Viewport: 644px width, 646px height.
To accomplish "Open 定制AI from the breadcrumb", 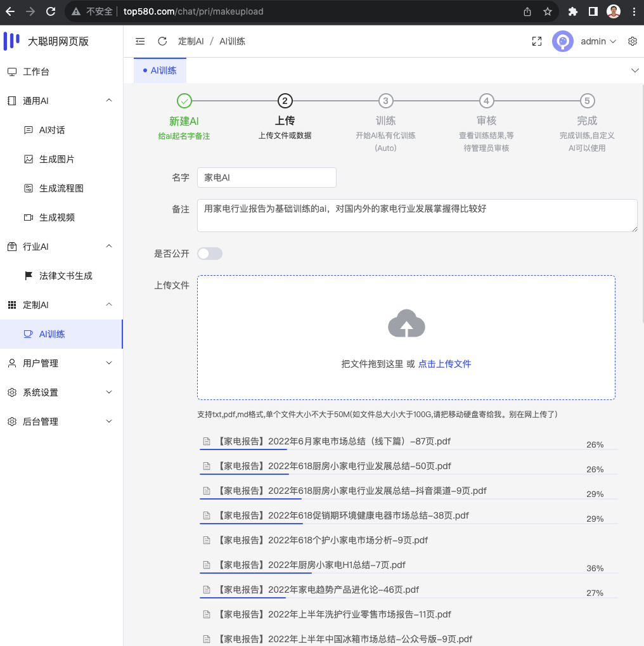I will coord(190,41).
